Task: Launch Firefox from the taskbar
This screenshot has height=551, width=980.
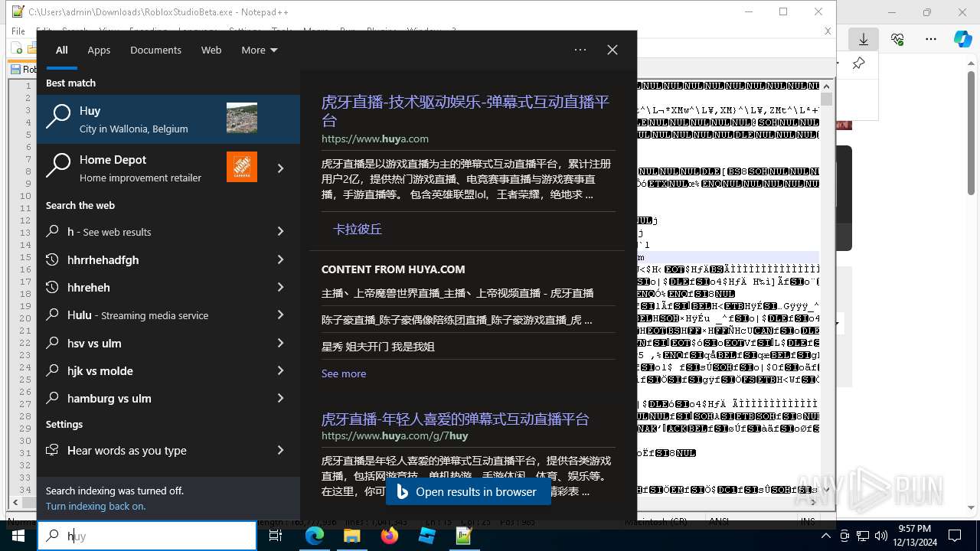Action: pos(390,536)
